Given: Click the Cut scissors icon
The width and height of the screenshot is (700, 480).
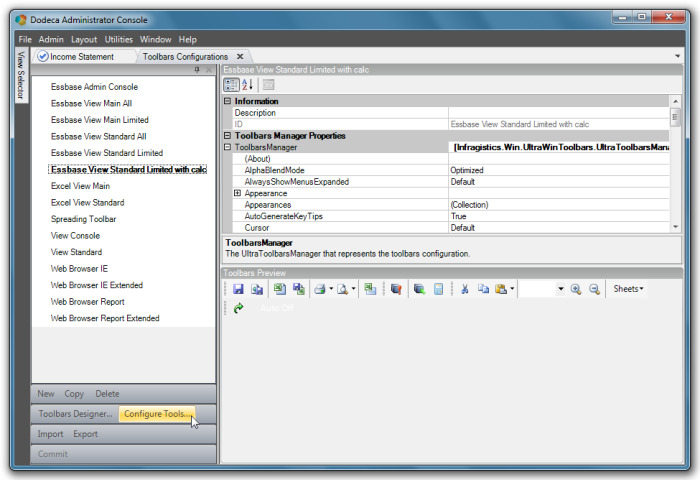Looking at the screenshot, I should (x=465, y=289).
